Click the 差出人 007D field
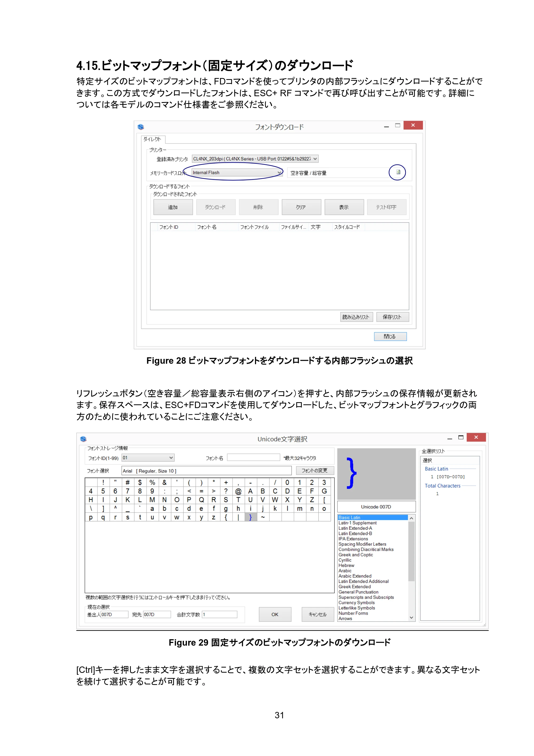The image size is (534, 756). point(115,614)
